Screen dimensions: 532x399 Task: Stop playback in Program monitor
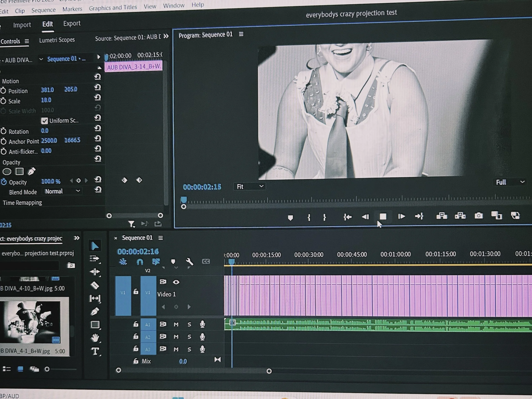(383, 217)
